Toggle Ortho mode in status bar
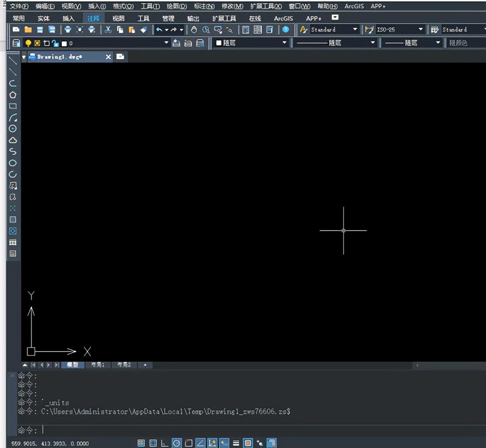486x448 pixels. pyautogui.click(x=164, y=443)
